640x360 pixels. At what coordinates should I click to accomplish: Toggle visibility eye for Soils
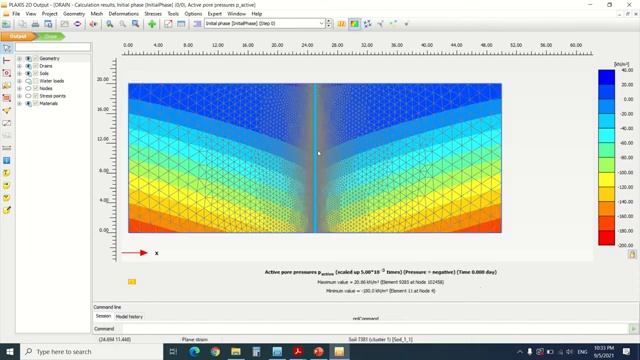(x=28, y=73)
